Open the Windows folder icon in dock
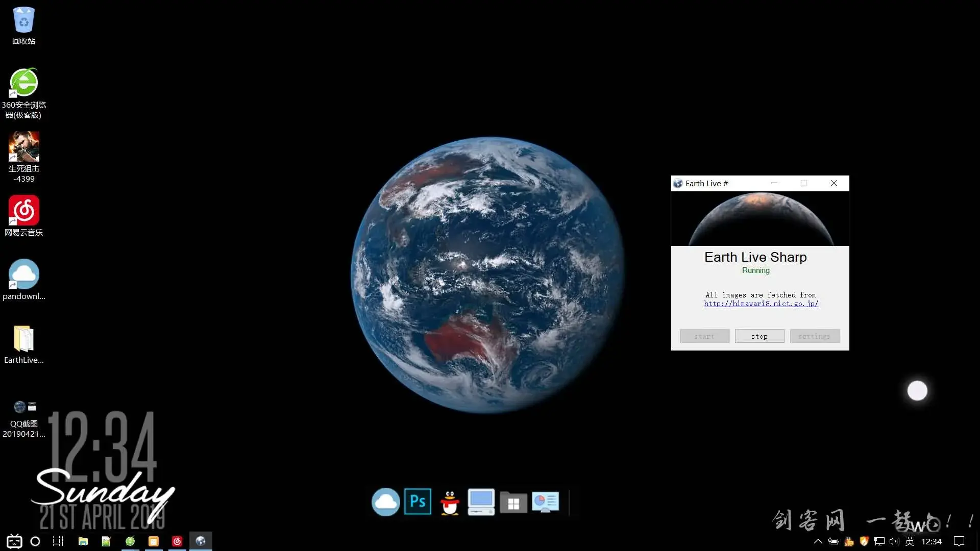 (x=513, y=503)
